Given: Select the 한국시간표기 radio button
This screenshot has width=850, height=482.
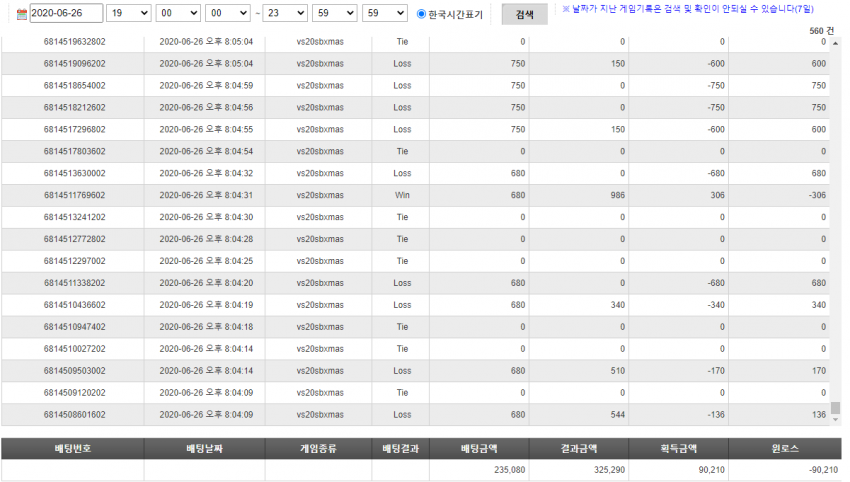Looking at the screenshot, I should 421,14.
